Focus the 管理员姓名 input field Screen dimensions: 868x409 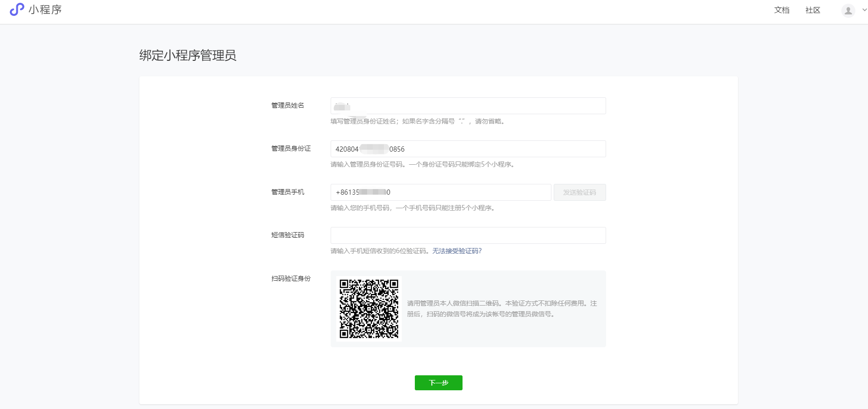pos(468,106)
